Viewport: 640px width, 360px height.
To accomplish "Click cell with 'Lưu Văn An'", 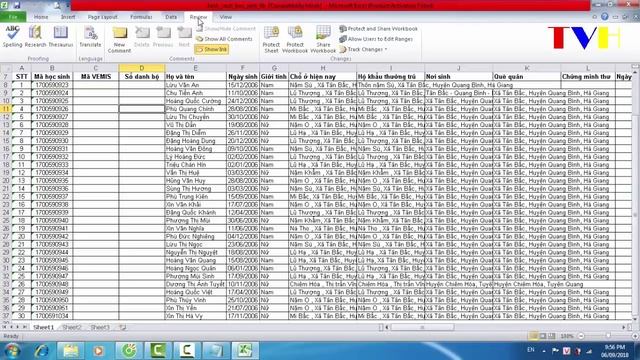I will pos(196,85).
